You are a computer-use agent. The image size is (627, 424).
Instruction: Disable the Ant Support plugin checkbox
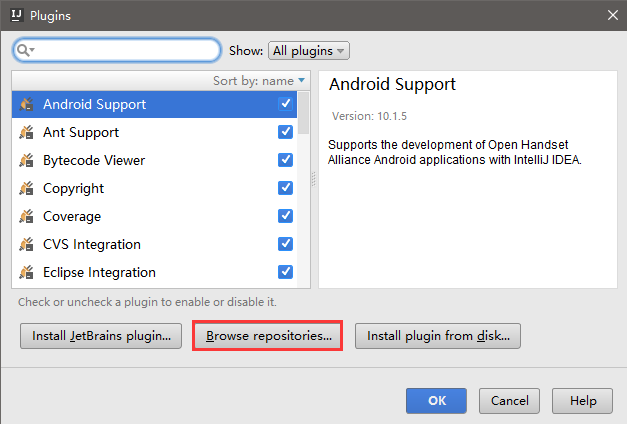pyautogui.click(x=285, y=132)
